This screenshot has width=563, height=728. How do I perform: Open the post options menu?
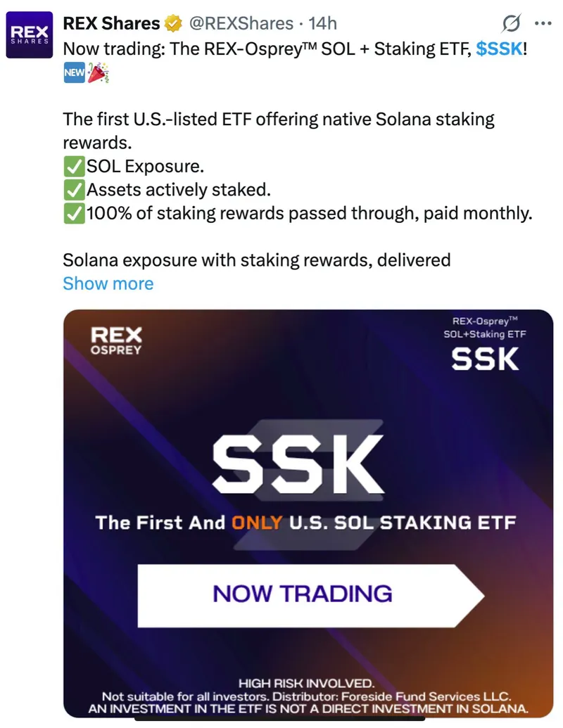pyautogui.click(x=543, y=23)
